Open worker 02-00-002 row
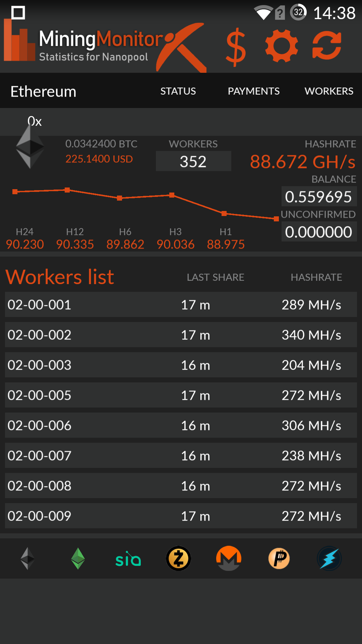Screen dimensions: 362x644 (x=181, y=335)
